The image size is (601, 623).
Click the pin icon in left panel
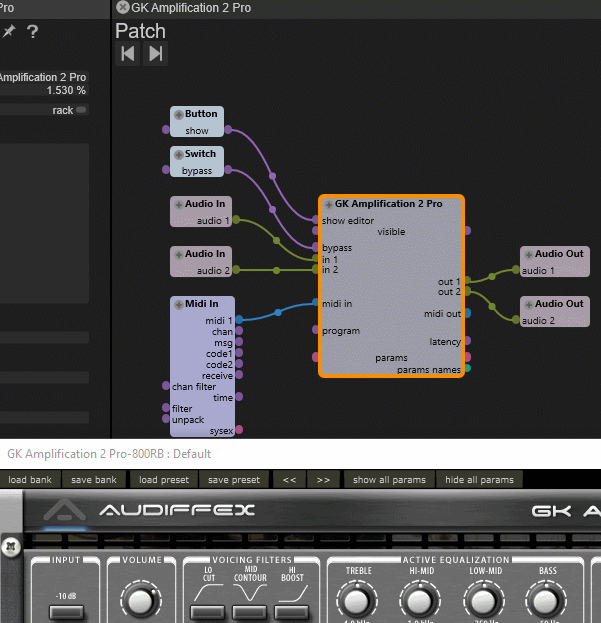coord(9,31)
